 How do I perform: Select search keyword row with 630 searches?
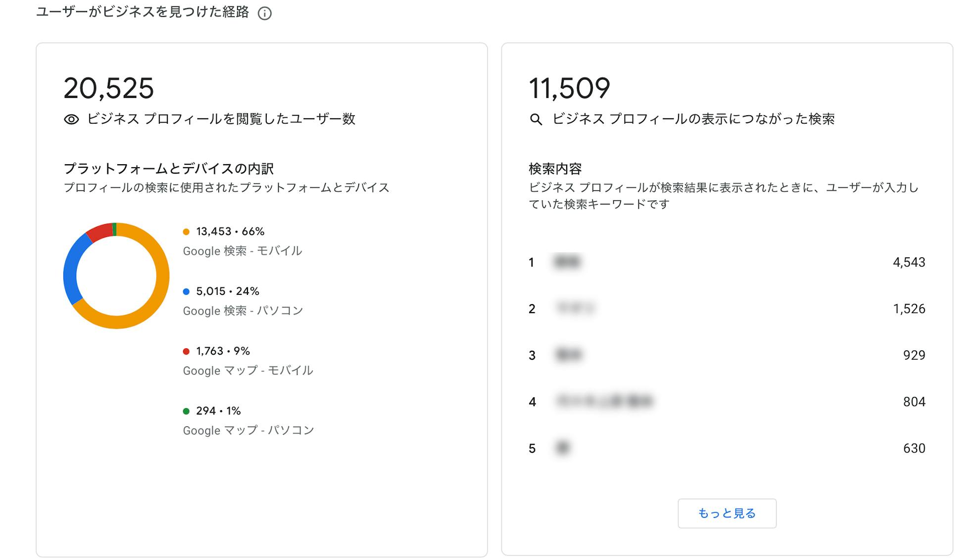coord(727,448)
